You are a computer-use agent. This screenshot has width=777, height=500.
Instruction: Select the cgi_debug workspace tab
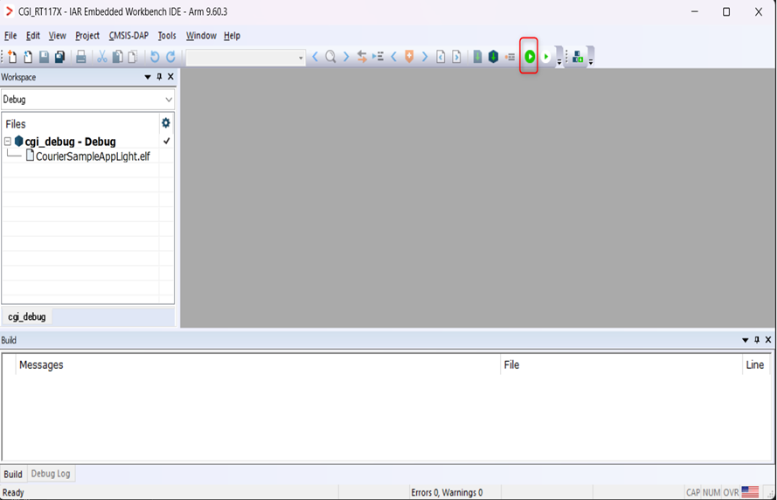(x=27, y=317)
